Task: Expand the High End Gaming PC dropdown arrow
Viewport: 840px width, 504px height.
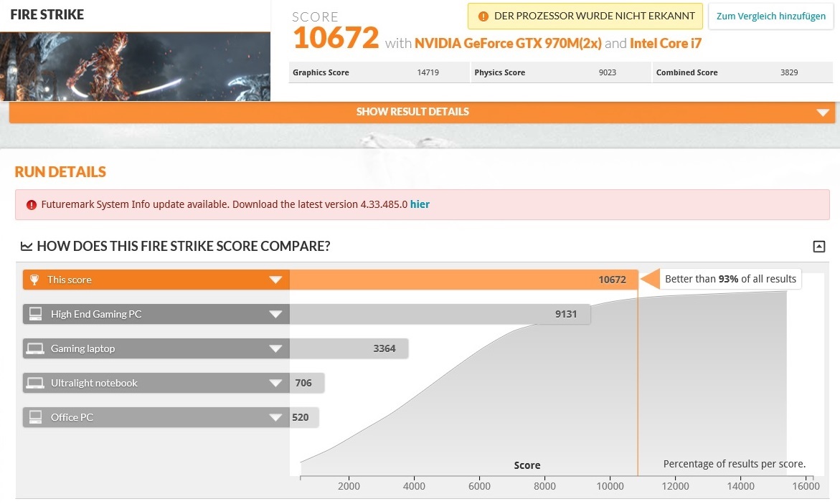Action: click(x=275, y=315)
